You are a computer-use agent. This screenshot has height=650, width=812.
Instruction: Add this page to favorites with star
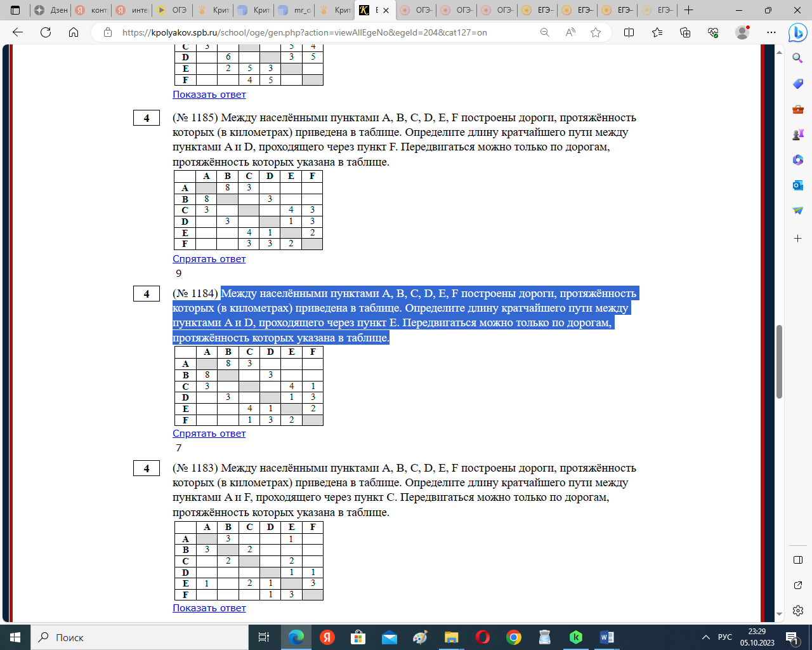click(x=596, y=32)
